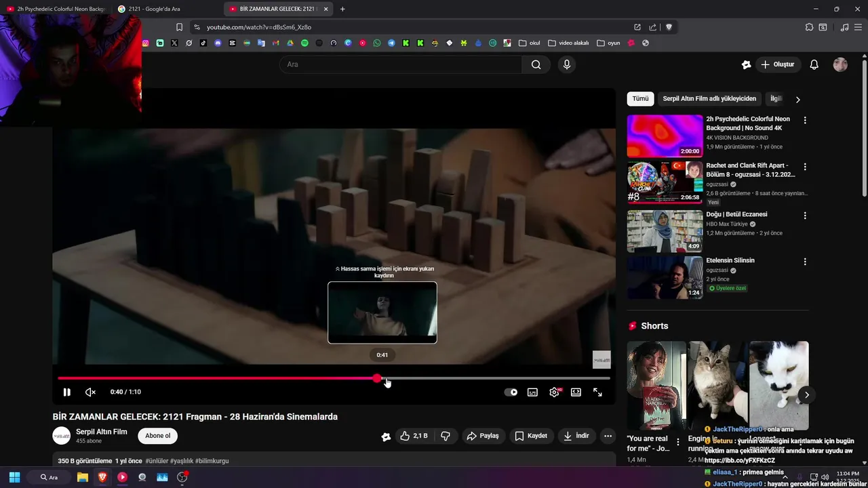Open the video settings gear
868x488 pixels.
[x=555, y=392]
